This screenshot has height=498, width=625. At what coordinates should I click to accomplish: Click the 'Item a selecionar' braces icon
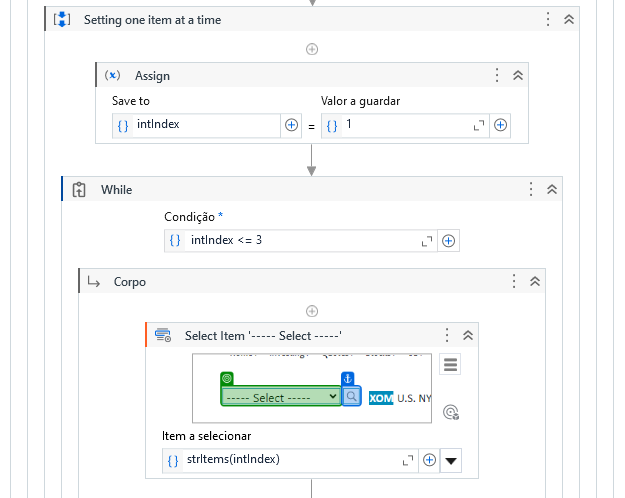(x=173, y=461)
